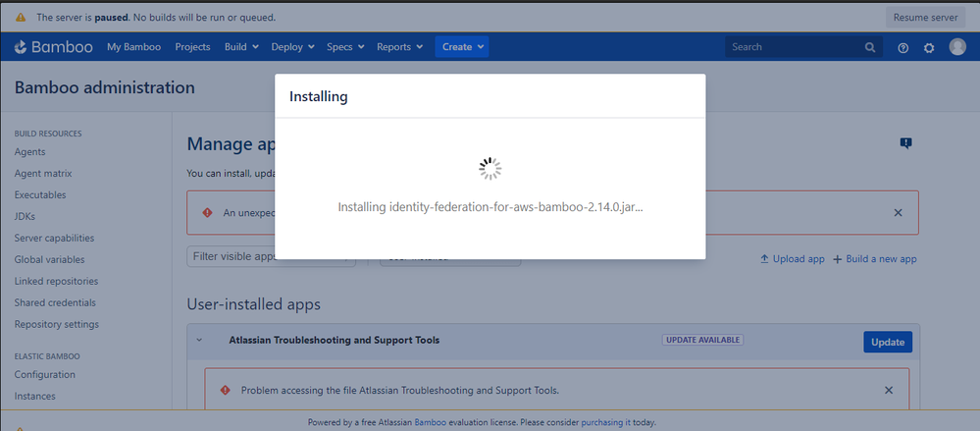
Task: Click the red error icon of the unexpected error
Action: point(208,213)
